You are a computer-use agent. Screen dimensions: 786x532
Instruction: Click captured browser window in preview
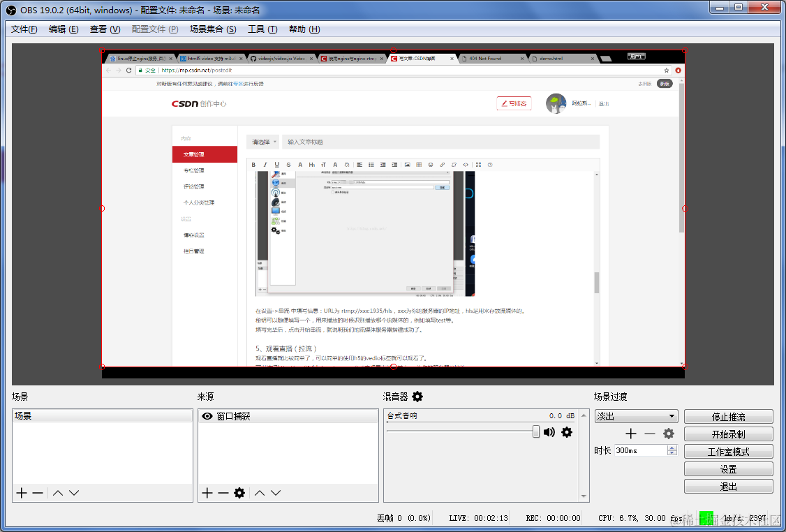click(x=394, y=208)
